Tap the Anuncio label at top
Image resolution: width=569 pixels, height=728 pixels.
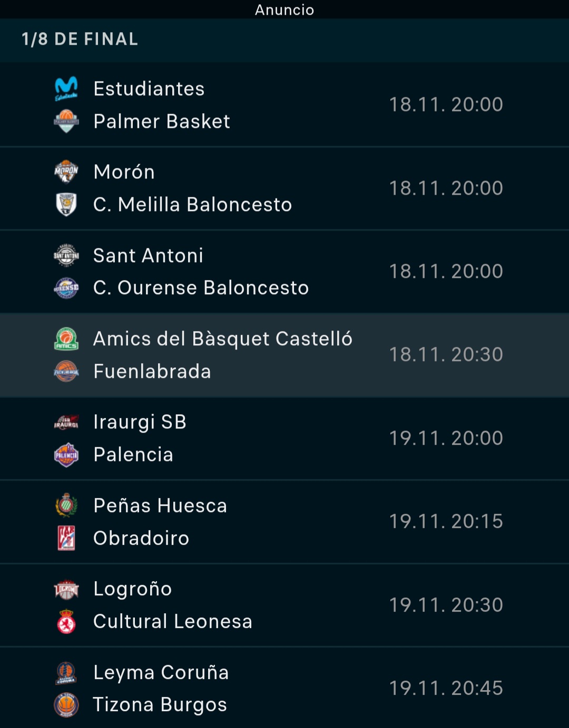(x=284, y=9)
